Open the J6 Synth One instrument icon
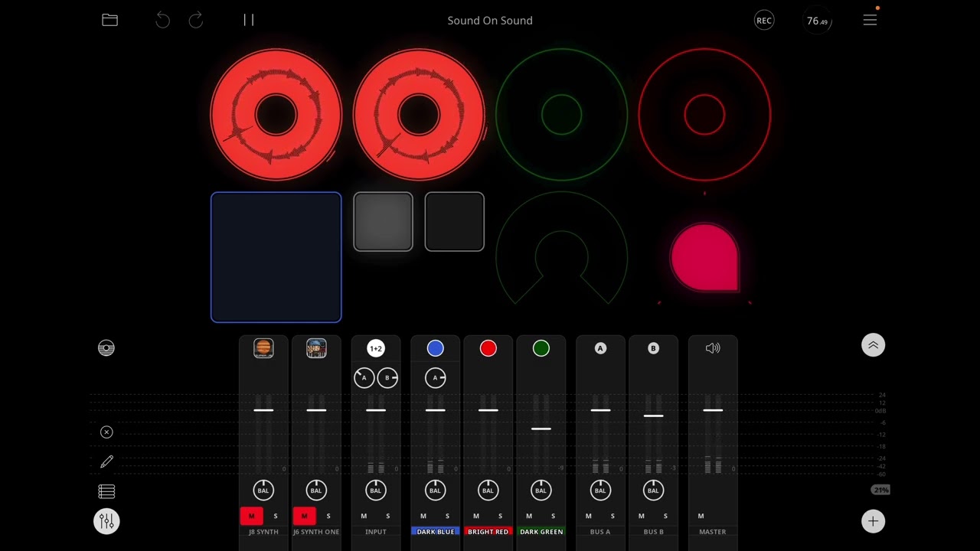The width and height of the screenshot is (980, 551). click(x=316, y=348)
